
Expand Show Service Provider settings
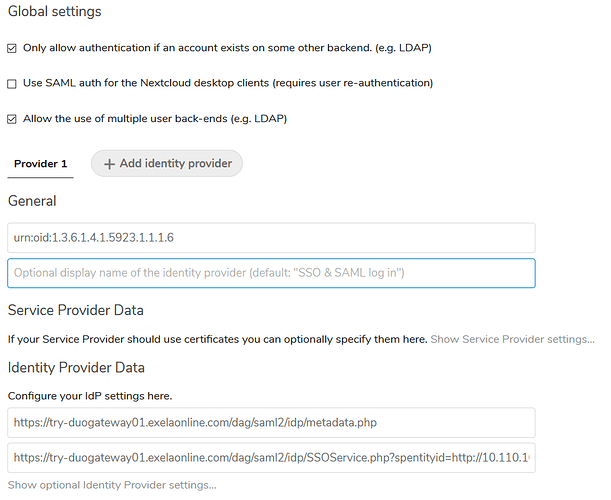pyautogui.click(x=512, y=339)
